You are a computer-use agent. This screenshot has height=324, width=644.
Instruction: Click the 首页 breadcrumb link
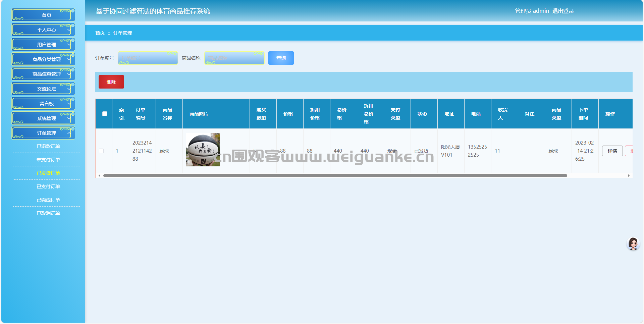(100, 33)
